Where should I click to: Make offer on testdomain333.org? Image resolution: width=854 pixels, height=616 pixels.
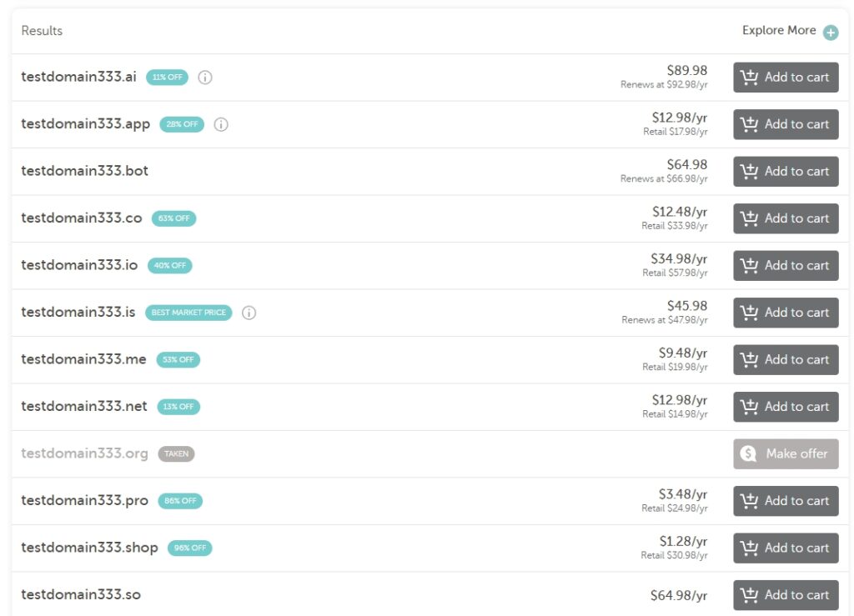(786, 453)
